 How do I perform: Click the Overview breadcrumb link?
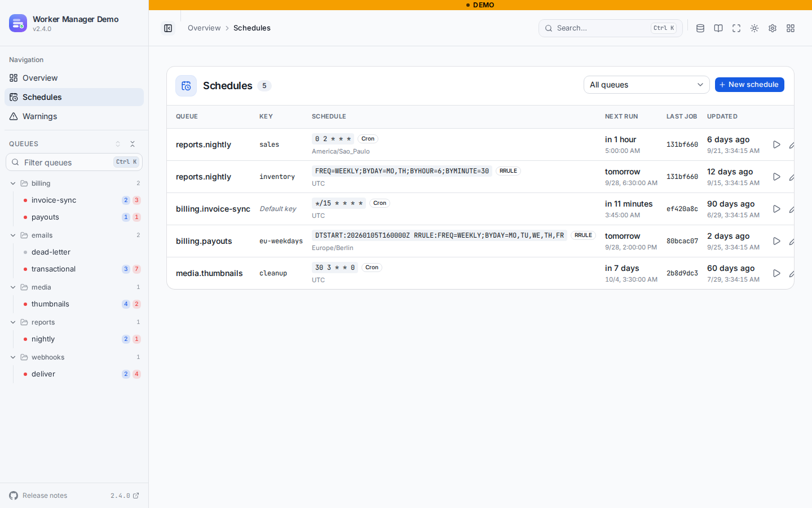click(x=204, y=28)
